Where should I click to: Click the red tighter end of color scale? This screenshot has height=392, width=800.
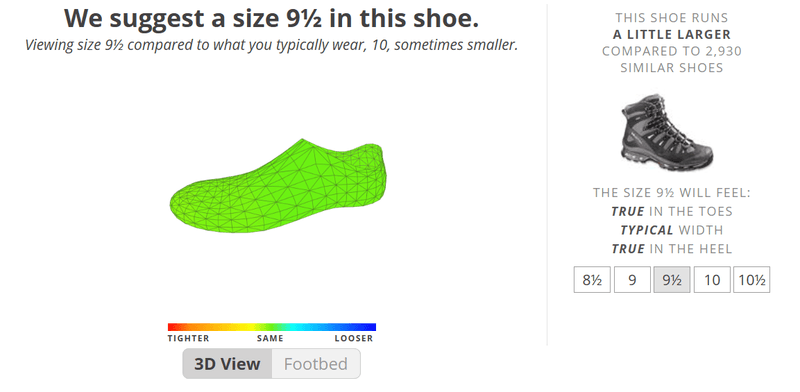point(173,327)
